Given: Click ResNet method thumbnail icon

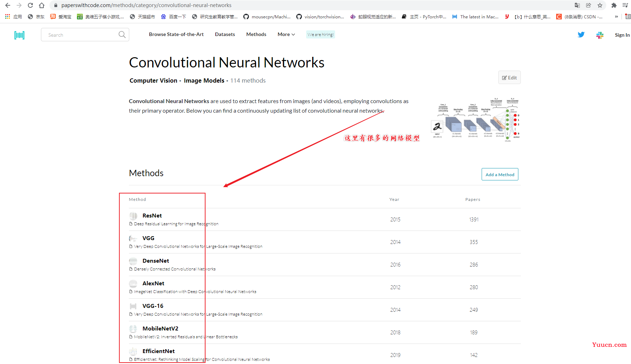Looking at the screenshot, I should pos(133,216).
